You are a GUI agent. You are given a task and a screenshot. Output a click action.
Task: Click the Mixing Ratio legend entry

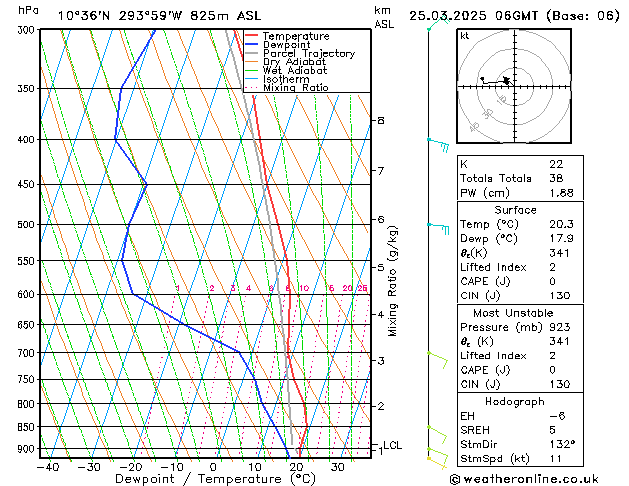coord(295,88)
